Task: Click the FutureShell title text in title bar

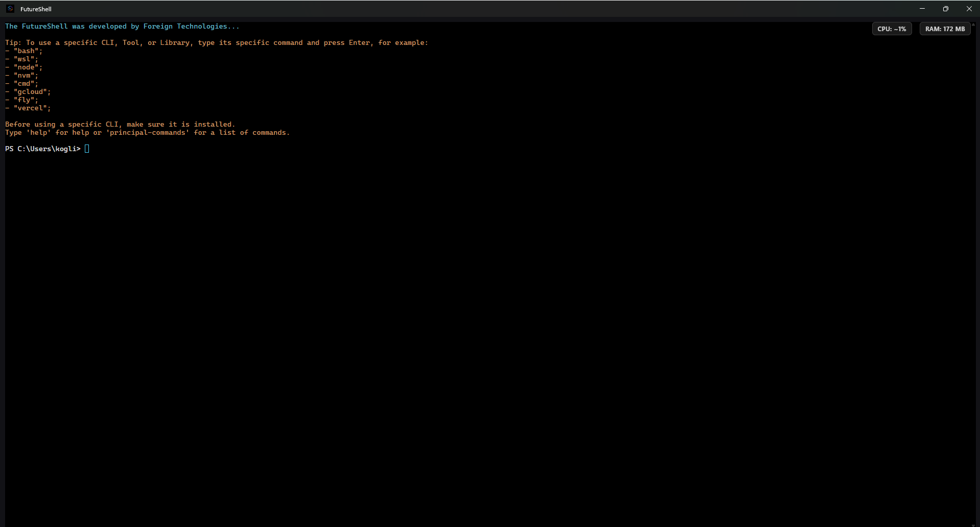Action: 36,9
